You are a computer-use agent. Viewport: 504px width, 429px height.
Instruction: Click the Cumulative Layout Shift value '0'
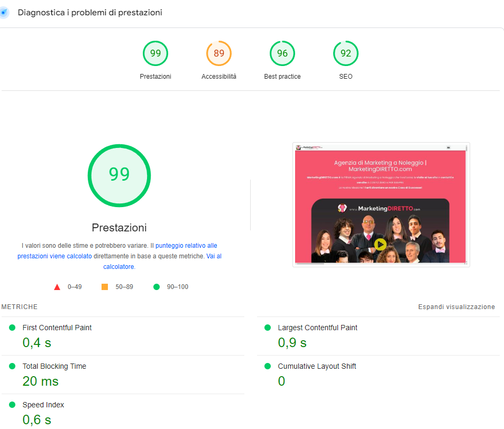coord(281,381)
